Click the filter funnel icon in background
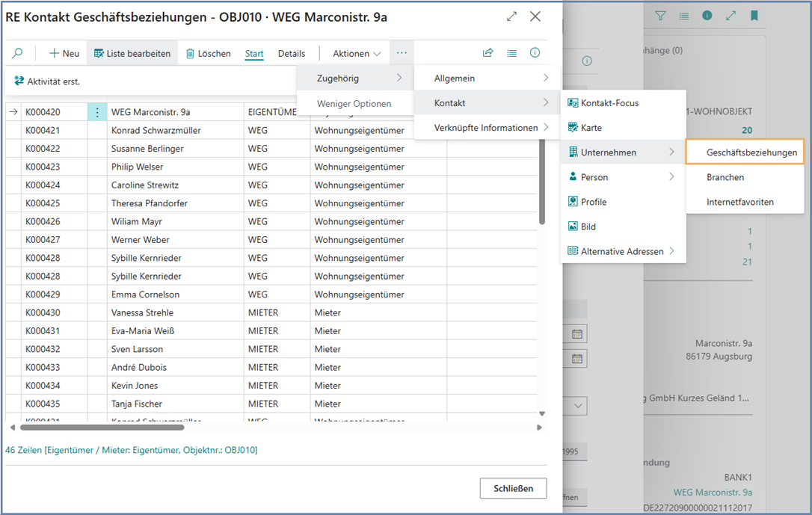This screenshot has height=515, width=812. 660,16
